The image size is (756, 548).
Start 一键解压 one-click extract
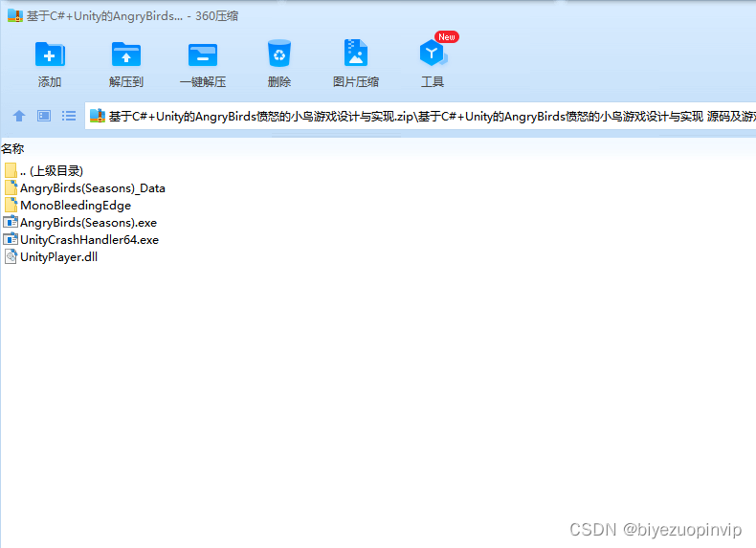click(x=203, y=55)
